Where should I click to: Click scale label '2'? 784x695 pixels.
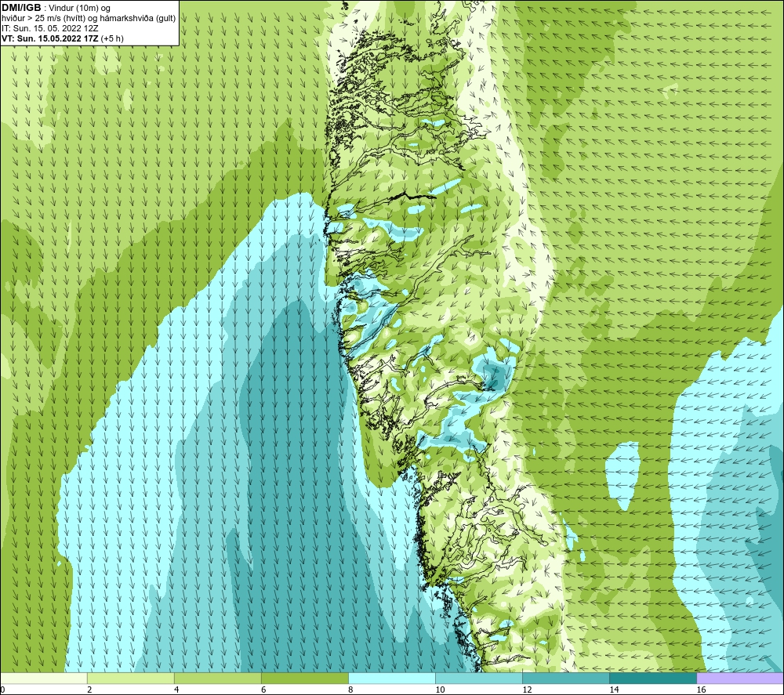(89, 690)
